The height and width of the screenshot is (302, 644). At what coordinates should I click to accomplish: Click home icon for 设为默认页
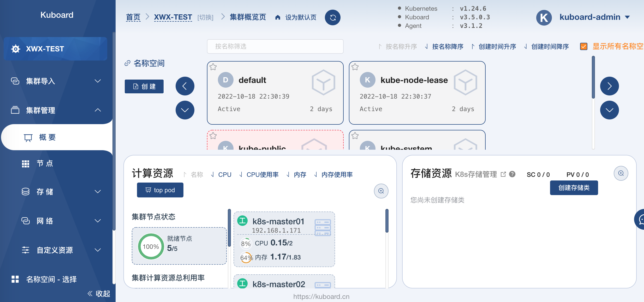click(278, 17)
